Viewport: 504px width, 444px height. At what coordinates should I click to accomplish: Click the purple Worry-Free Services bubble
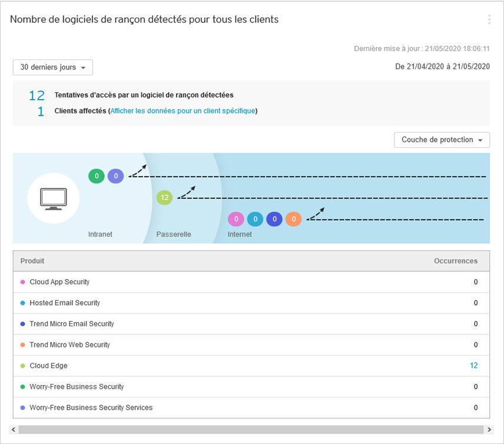pyautogui.click(x=115, y=175)
